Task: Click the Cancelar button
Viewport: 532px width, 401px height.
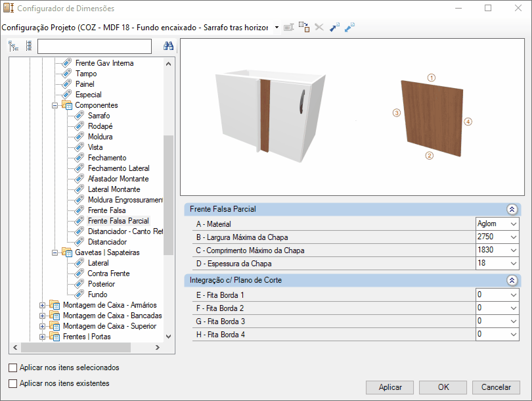Action: 496,387
